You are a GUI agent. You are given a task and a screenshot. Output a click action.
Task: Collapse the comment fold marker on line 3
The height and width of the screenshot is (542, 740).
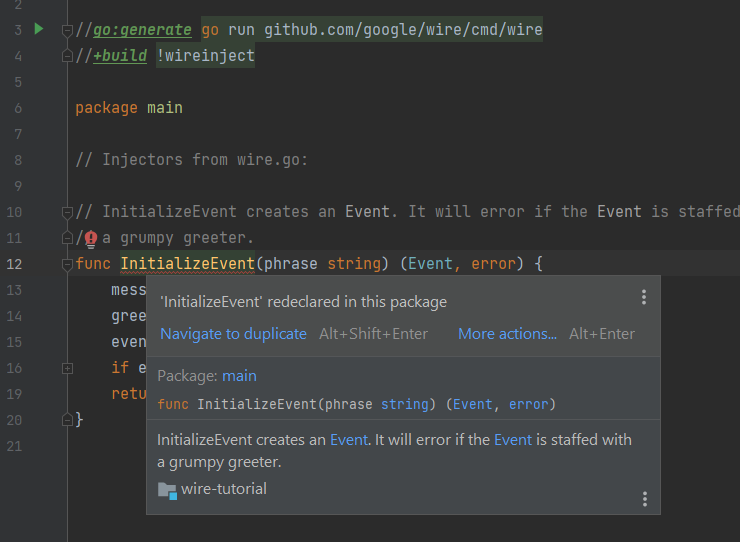pos(67,31)
